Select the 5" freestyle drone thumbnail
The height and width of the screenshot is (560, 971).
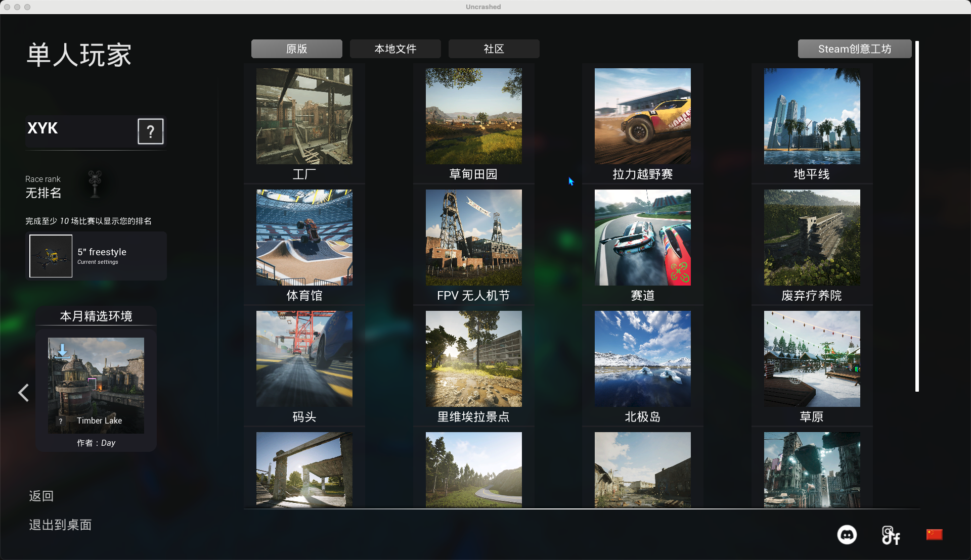[51, 256]
